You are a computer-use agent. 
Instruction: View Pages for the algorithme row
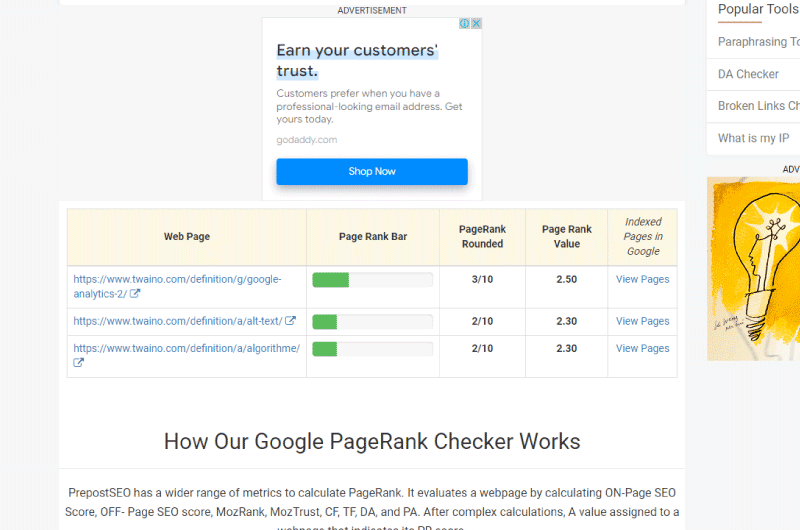[642, 348]
